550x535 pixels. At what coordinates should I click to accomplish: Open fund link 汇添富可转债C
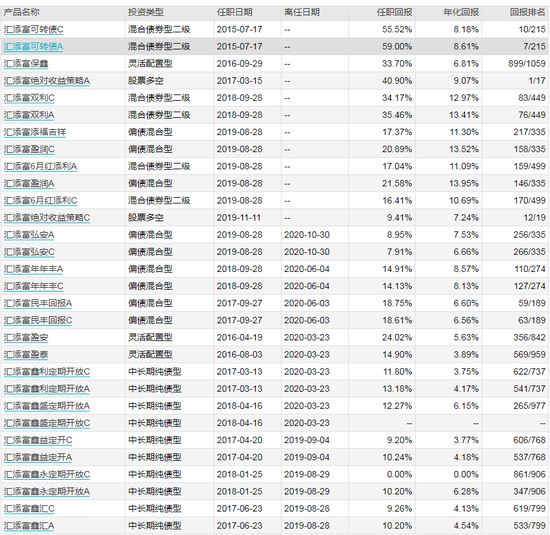[x=33, y=29]
